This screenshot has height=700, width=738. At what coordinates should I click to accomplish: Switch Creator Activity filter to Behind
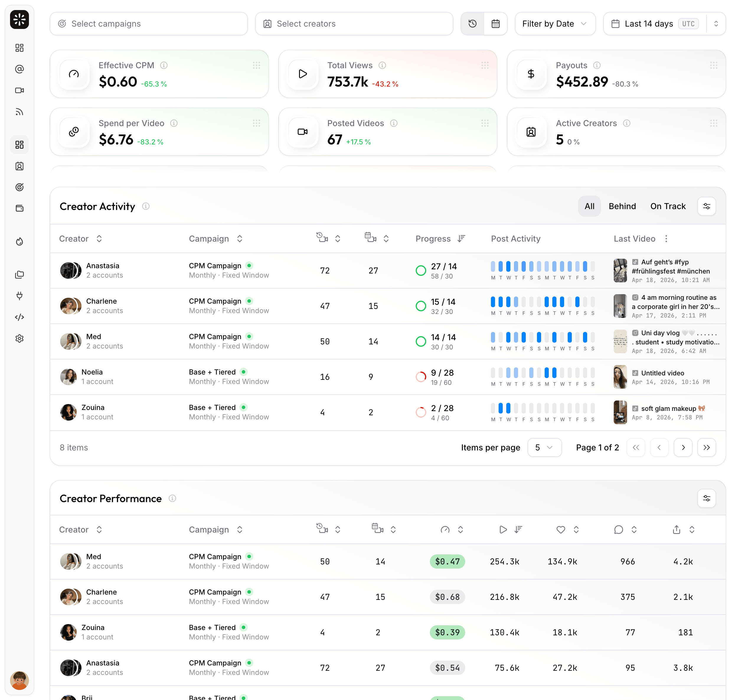622,206
